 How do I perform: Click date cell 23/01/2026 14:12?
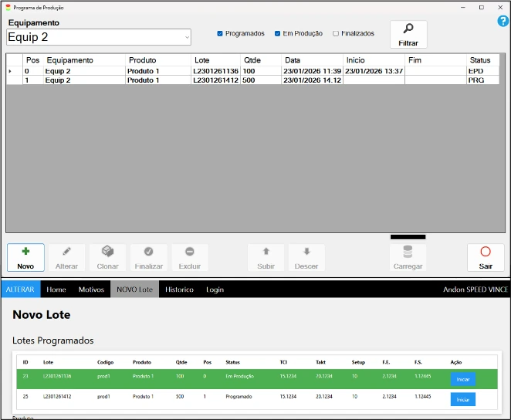coord(312,80)
